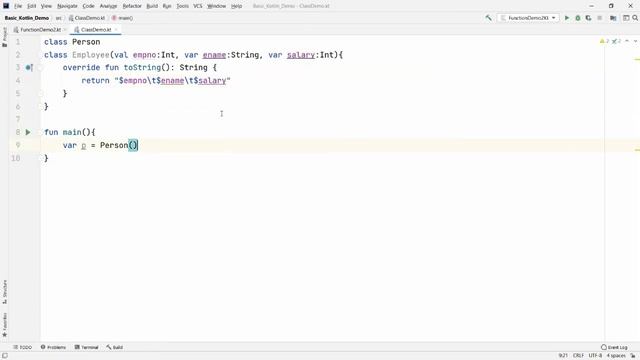Place cursor on Person class declaration line
The image size is (640, 360).
[72, 42]
